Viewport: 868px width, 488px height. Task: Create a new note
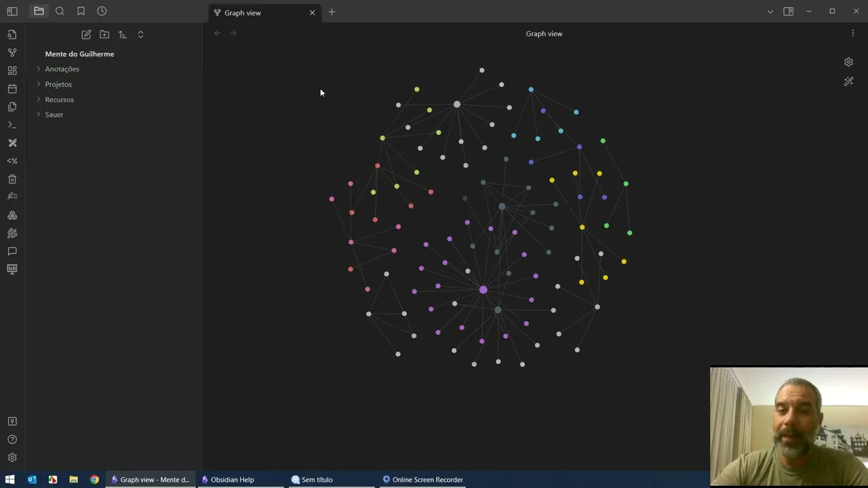point(86,35)
